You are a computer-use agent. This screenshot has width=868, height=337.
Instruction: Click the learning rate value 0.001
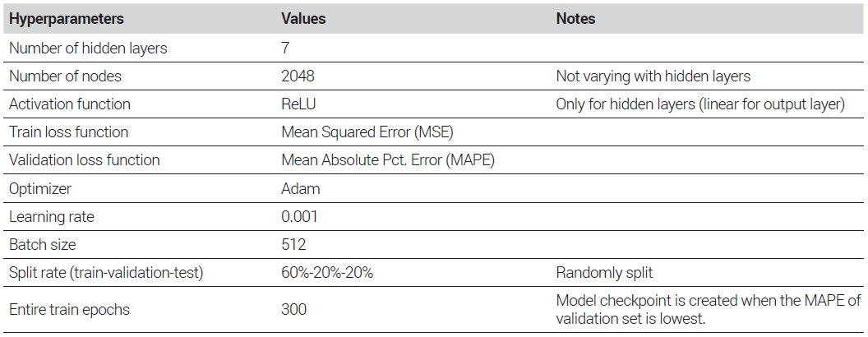click(299, 216)
